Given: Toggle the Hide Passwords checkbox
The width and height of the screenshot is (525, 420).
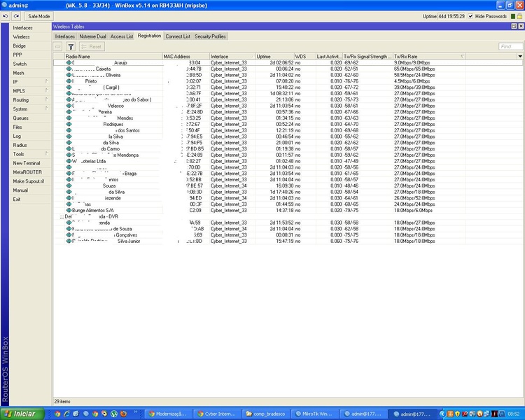Looking at the screenshot, I should (x=471, y=16).
